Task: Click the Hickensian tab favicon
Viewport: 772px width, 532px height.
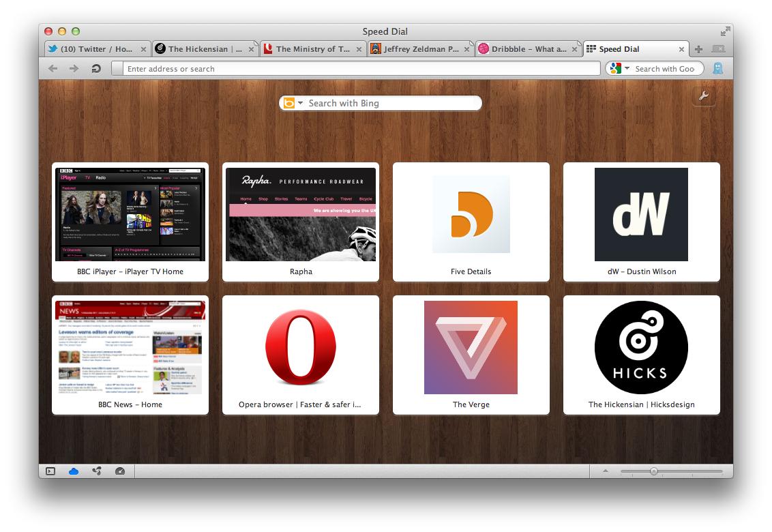Action: pyautogui.click(x=160, y=49)
